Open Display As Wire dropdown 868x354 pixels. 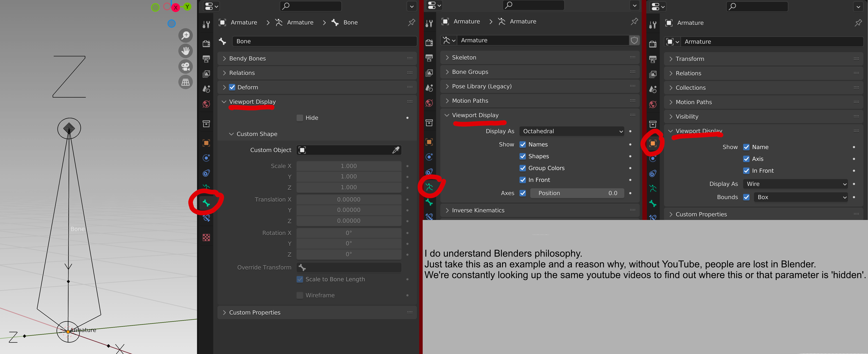(795, 184)
